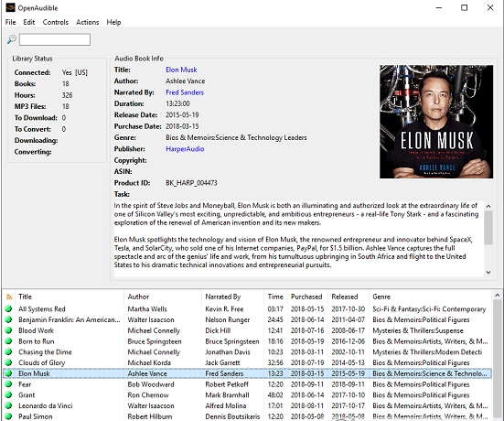
Task: Click green status dot for Born to Run
Action: (x=8, y=341)
